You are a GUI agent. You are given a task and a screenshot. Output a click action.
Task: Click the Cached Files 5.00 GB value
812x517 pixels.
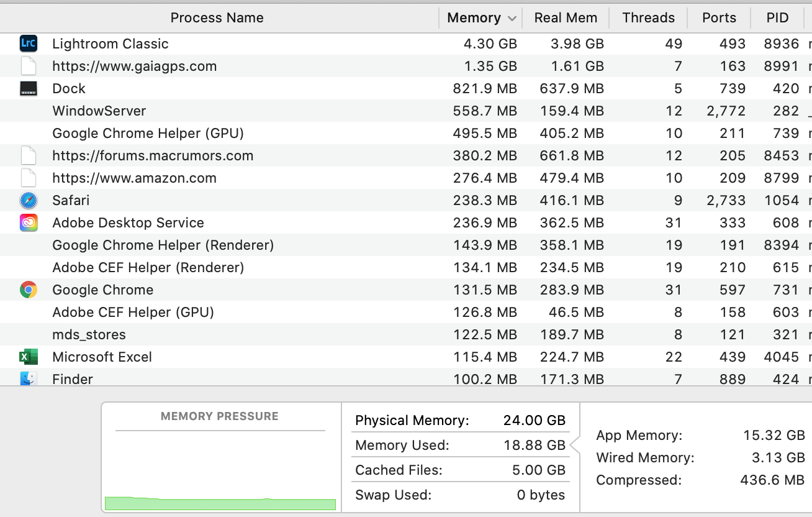539,470
